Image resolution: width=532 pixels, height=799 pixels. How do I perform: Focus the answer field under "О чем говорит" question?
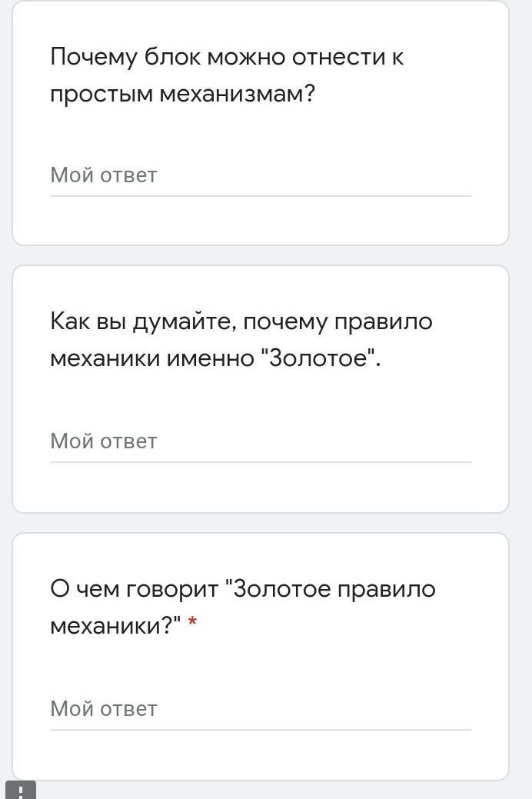point(261,709)
